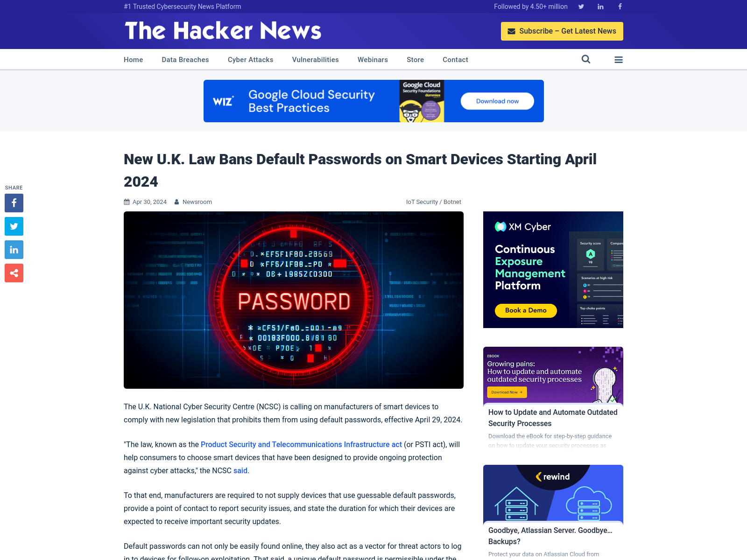The height and width of the screenshot is (560, 747).
Task: Open How to Update and Automate article link
Action: (x=553, y=418)
